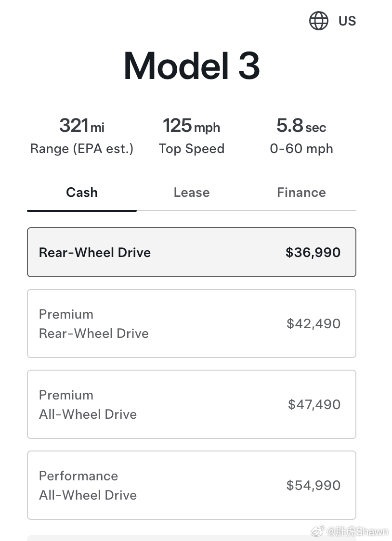Click the US region label
392x541 pixels.
point(347,21)
